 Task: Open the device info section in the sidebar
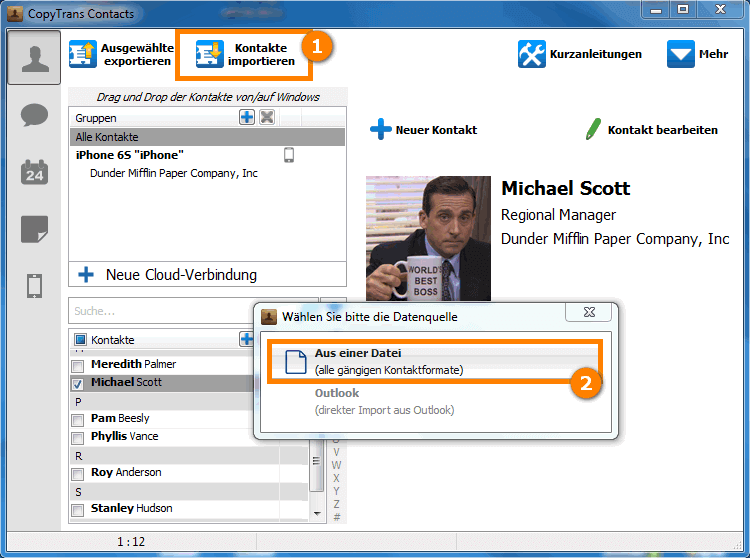[x=34, y=286]
